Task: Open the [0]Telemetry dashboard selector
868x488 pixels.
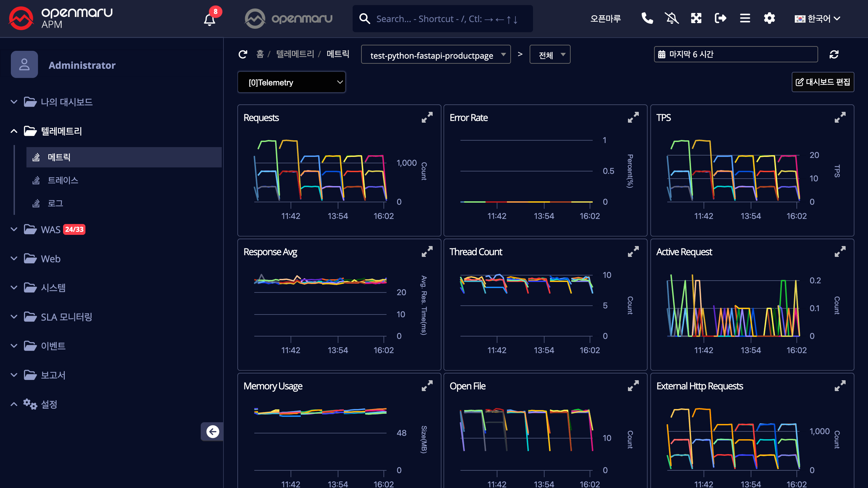Action: coord(292,82)
